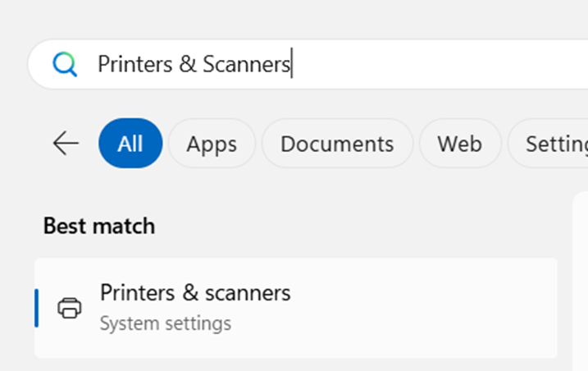588x371 pixels.
Task: Place cursor after "Scanners" in search box
Action: pyautogui.click(x=292, y=64)
